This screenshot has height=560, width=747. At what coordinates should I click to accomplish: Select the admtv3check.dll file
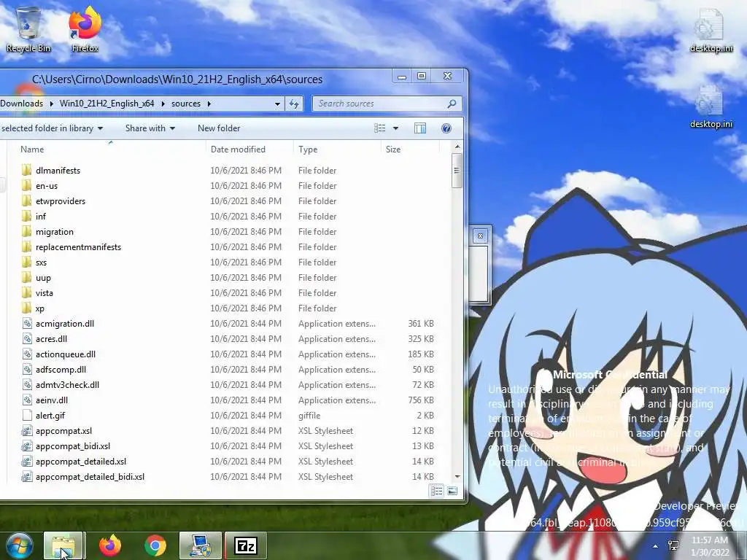click(228, 385)
